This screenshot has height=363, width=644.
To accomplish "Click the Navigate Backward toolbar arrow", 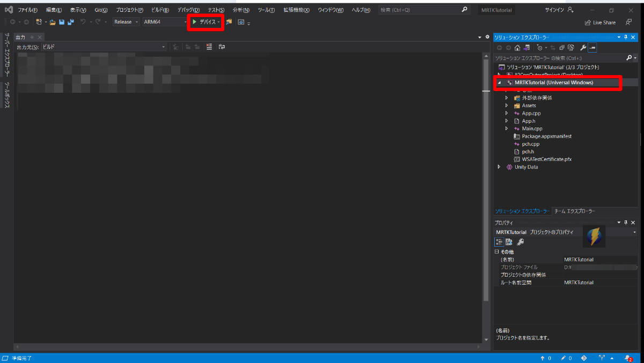I will click(12, 22).
